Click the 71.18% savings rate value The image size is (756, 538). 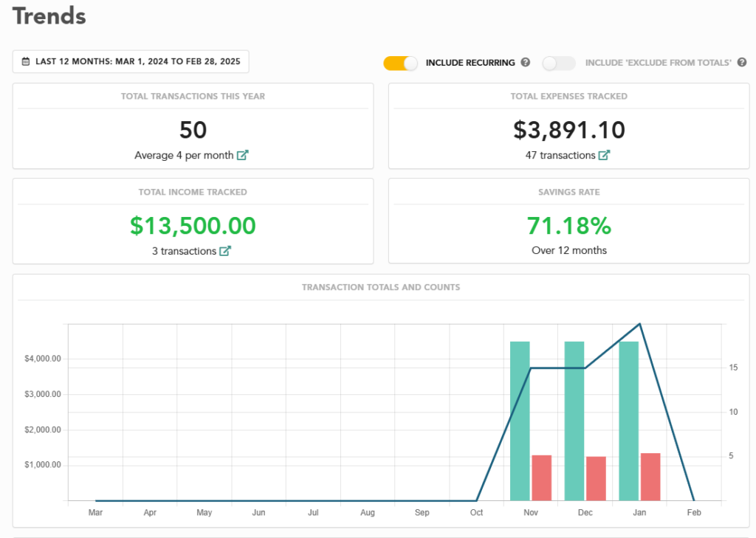point(568,226)
